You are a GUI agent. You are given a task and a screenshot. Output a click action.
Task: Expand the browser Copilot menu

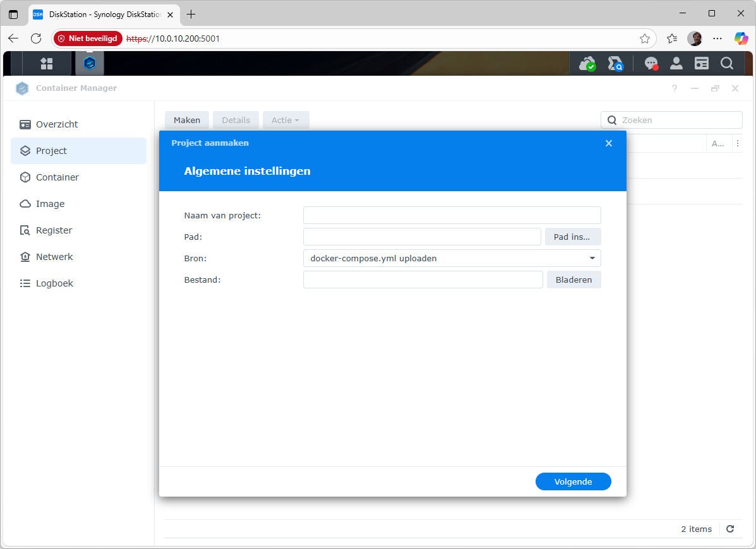741,38
